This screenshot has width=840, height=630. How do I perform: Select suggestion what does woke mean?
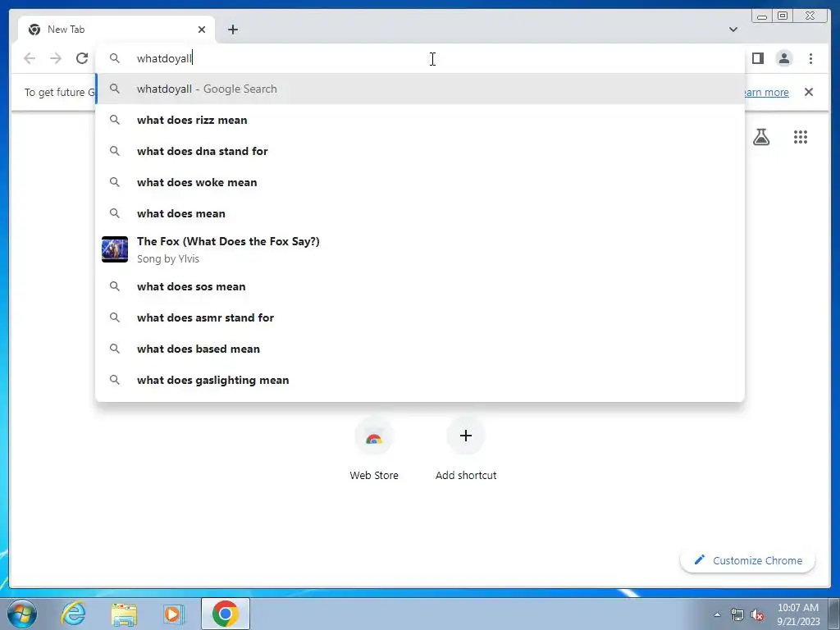click(x=420, y=182)
